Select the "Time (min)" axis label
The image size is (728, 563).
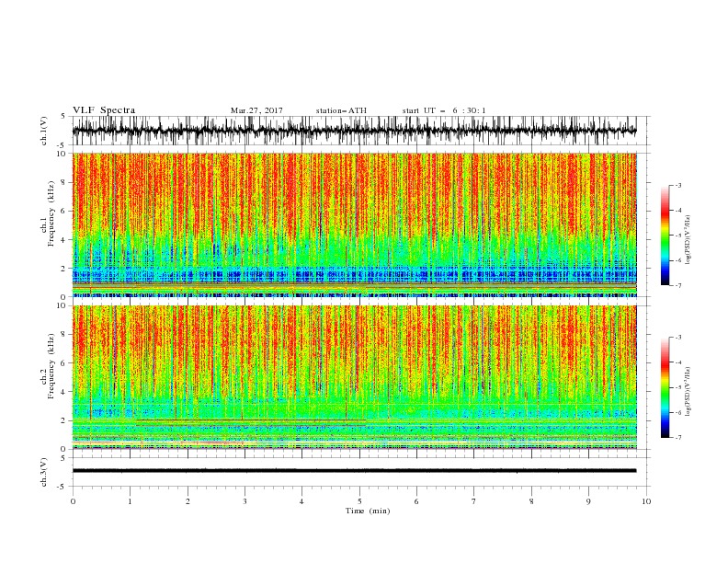pos(368,511)
